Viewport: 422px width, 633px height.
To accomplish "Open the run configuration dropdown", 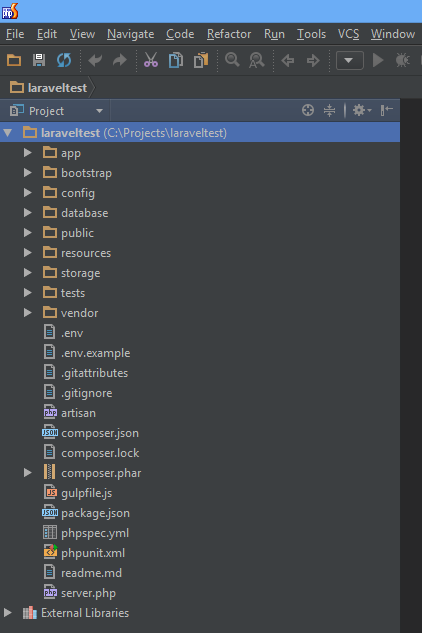I will (349, 61).
